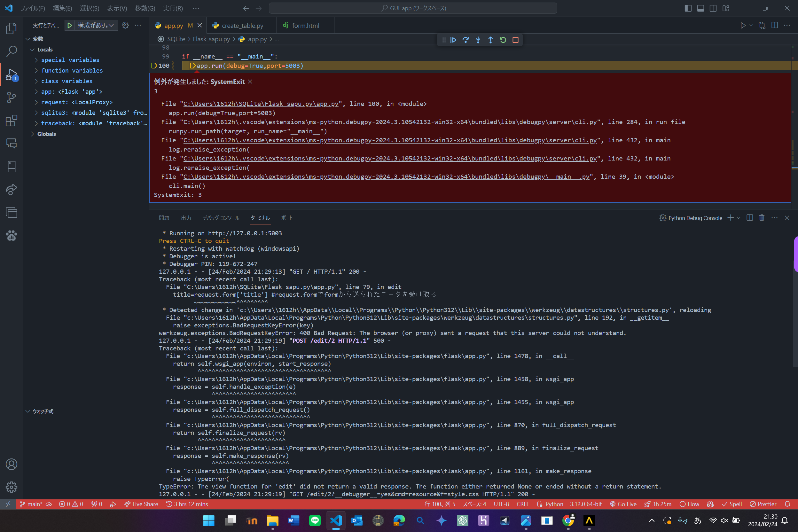Toggle primary side bar layout button
This screenshot has width=798, height=532.
pos(688,8)
